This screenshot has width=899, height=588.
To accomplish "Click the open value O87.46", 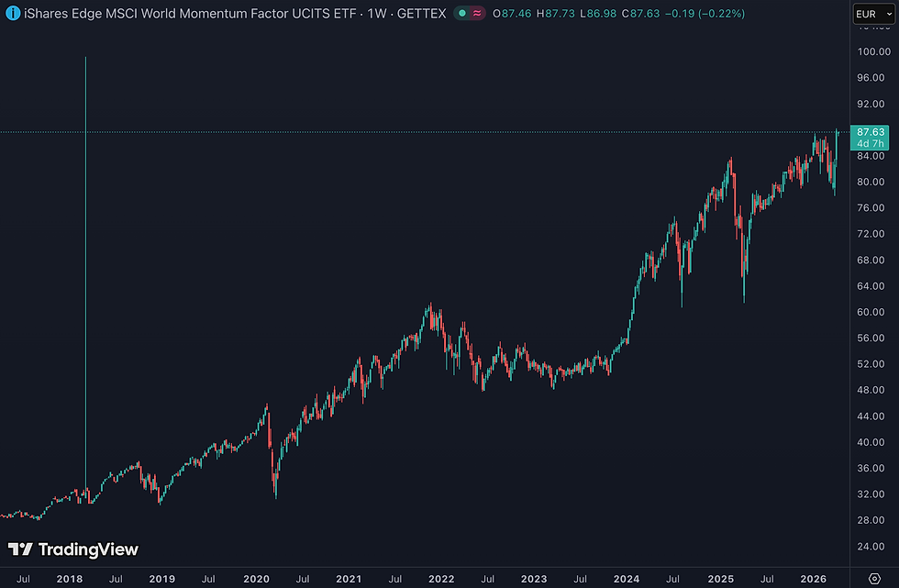I will [x=512, y=13].
